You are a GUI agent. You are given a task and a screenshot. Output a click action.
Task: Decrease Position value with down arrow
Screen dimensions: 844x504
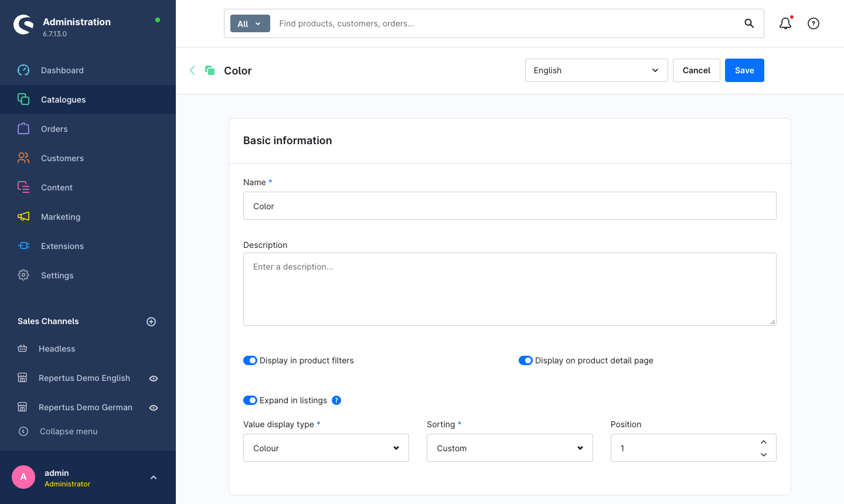pyautogui.click(x=764, y=455)
